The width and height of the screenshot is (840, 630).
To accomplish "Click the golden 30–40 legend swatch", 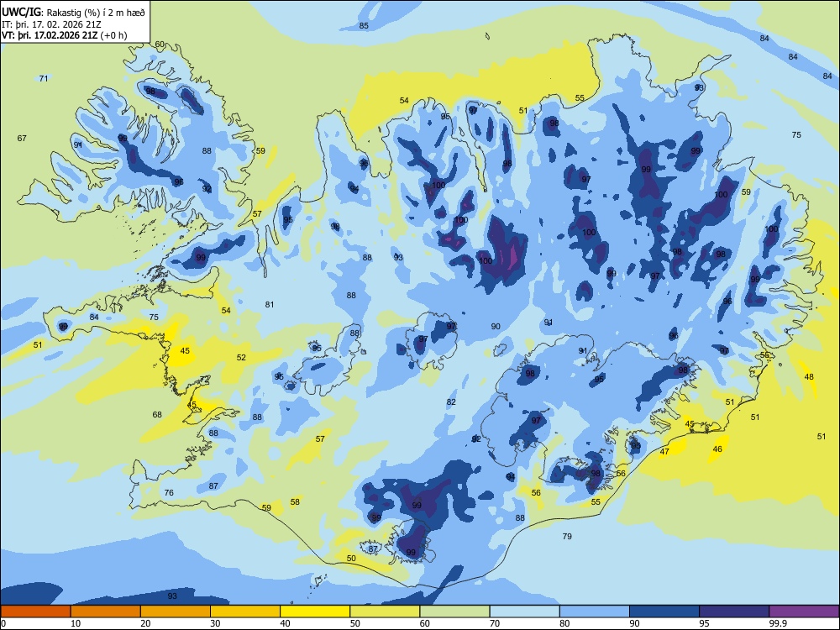I will (245, 612).
